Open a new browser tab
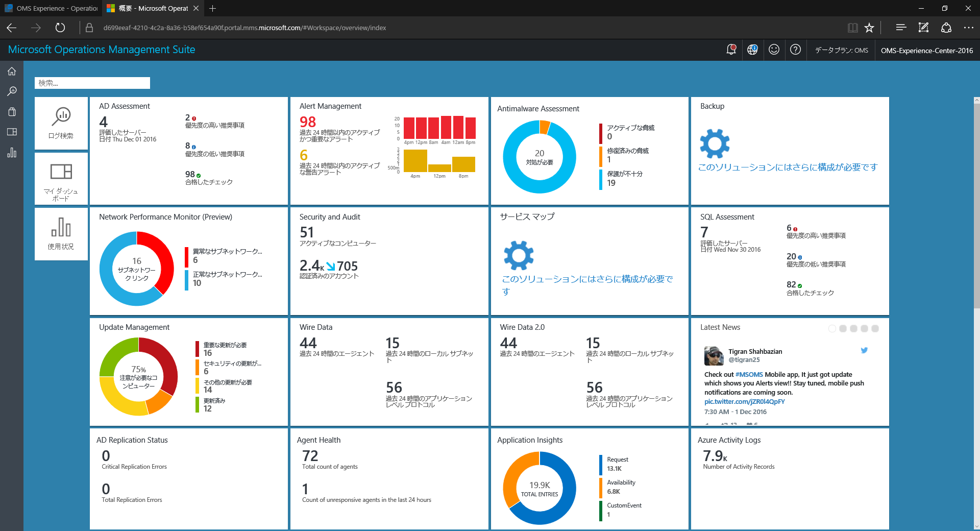Screen dimensions: 980x531 point(213,8)
